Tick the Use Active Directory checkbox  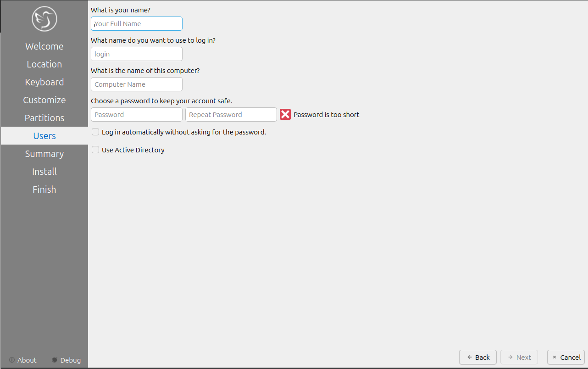(x=95, y=150)
